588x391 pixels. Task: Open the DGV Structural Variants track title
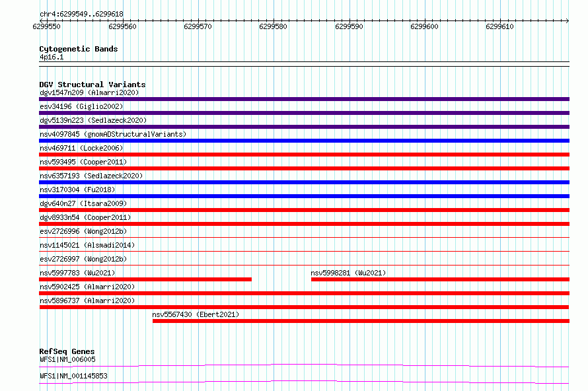92,85
